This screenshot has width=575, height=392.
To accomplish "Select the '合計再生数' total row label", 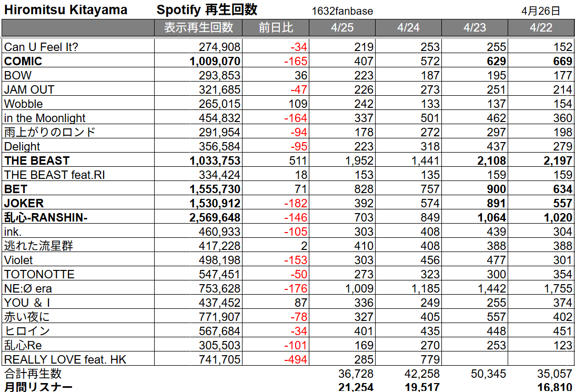I will click(33, 374).
